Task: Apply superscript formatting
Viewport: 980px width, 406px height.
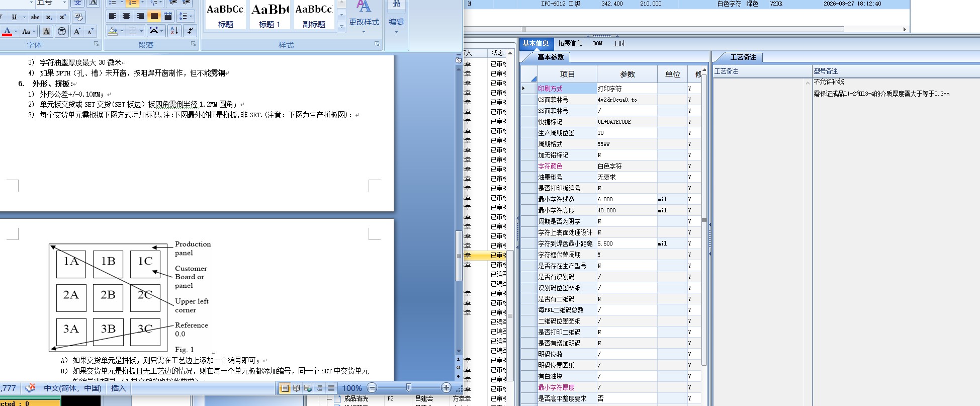Action: (x=62, y=17)
